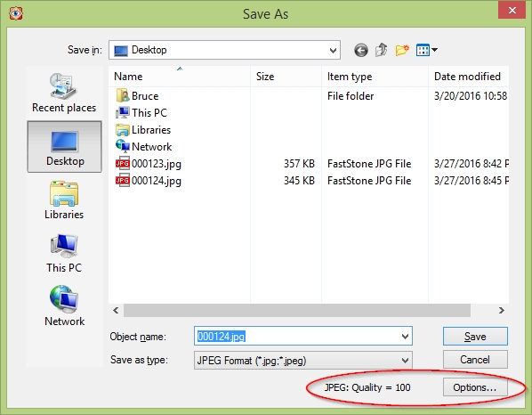This screenshot has width=532, height=415.
Task: Select This PC in the places sidebar
Action: coord(64,253)
